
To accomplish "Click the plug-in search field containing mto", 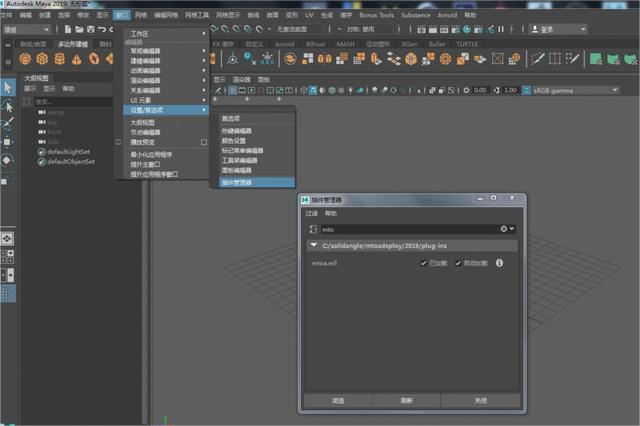I will point(410,229).
